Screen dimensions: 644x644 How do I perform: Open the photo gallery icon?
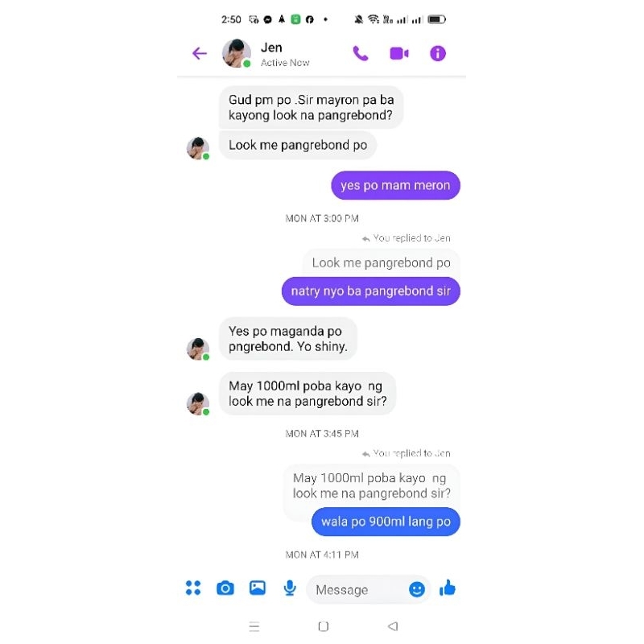tap(258, 588)
